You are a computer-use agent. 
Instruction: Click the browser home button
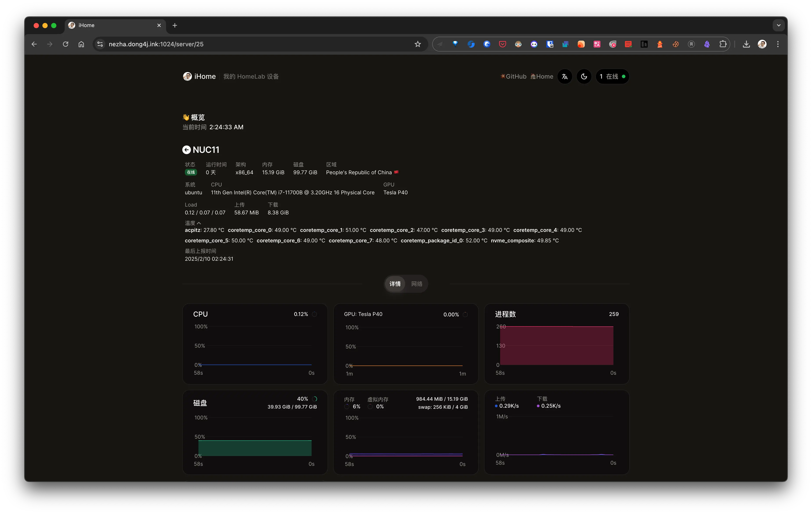point(81,44)
